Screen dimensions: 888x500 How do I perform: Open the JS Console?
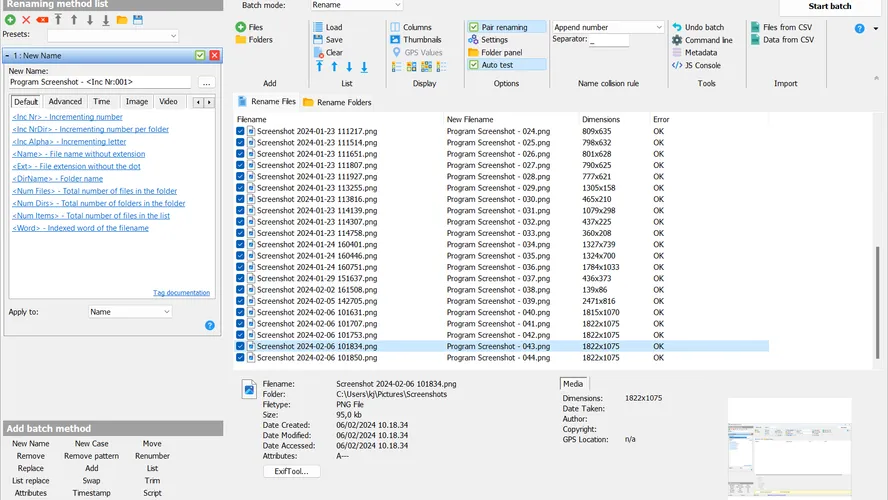click(x=696, y=65)
